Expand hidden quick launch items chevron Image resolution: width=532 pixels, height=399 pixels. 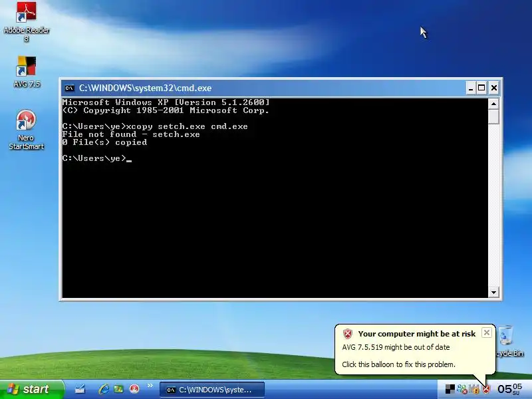[150, 386]
